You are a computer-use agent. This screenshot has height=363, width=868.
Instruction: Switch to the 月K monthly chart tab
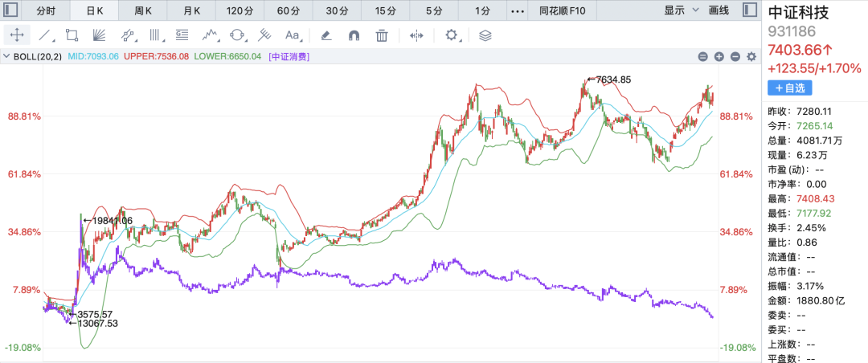[x=191, y=10]
